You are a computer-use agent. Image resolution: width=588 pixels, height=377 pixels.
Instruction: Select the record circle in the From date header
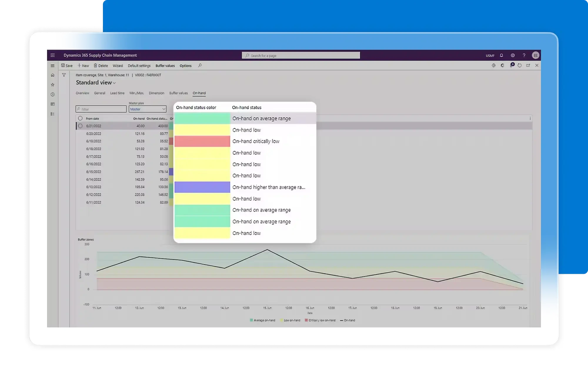[x=81, y=118]
